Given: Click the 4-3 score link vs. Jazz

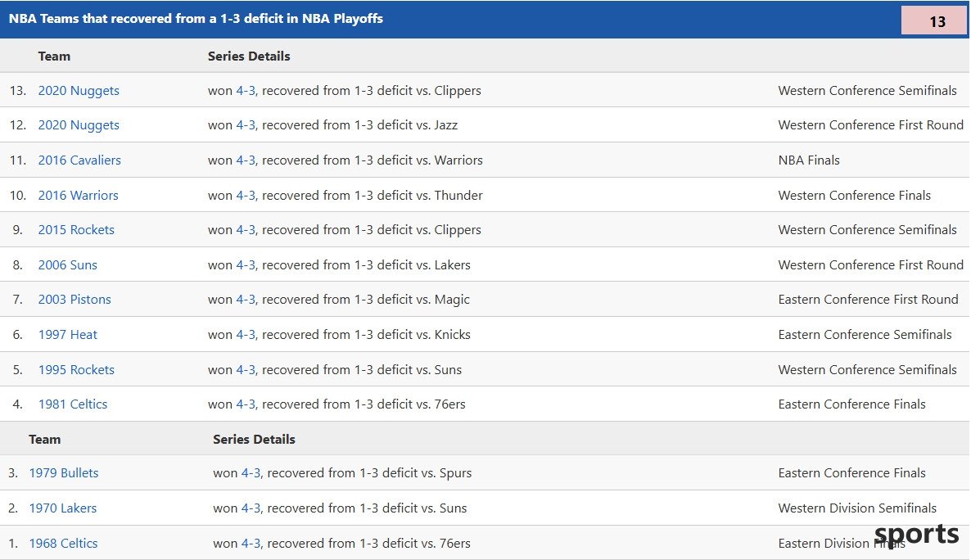Looking at the screenshot, I should pos(246,125).
